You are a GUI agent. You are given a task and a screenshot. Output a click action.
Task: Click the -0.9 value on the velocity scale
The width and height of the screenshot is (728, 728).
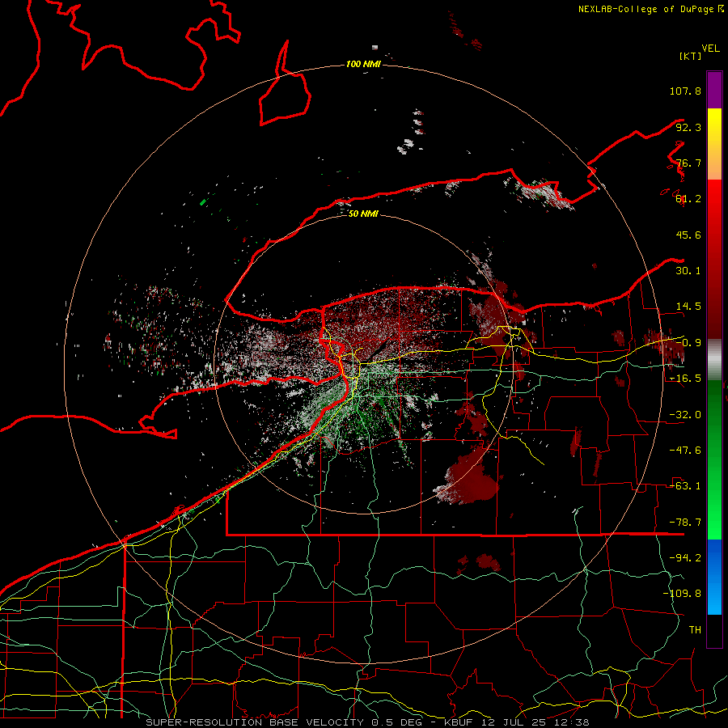pos(688,343)
